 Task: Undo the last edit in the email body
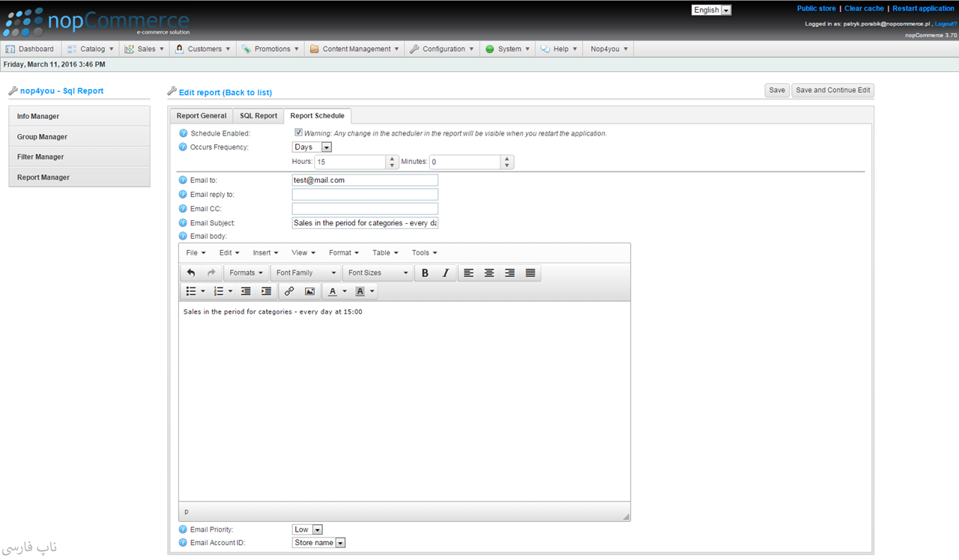(x=191, y=273)
